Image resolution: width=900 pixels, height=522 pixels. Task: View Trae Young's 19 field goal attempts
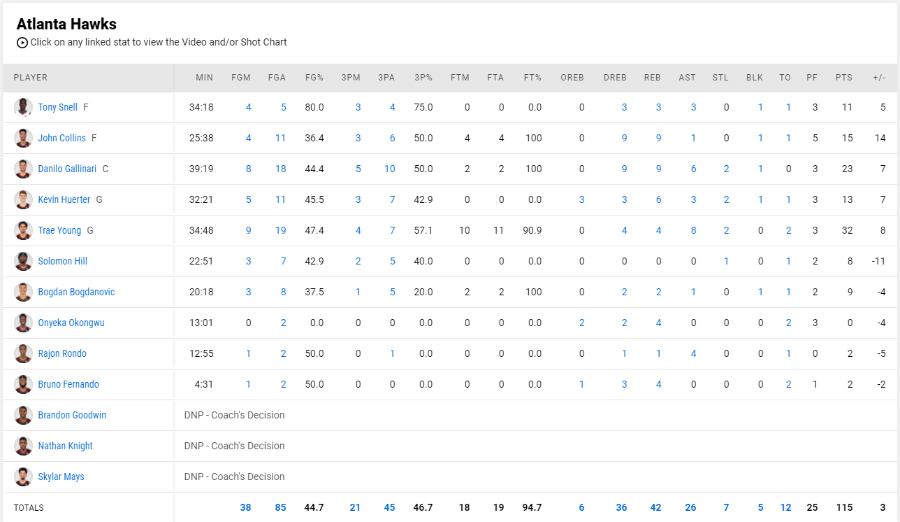281,230
